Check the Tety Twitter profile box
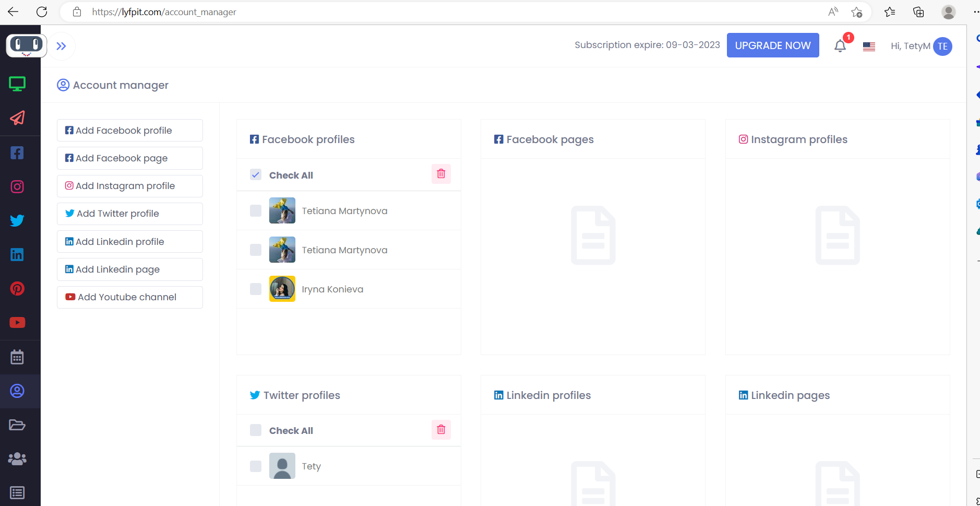The height and width of the screenshot is (506, 980). pyautogui.click(x=256, y=466)
